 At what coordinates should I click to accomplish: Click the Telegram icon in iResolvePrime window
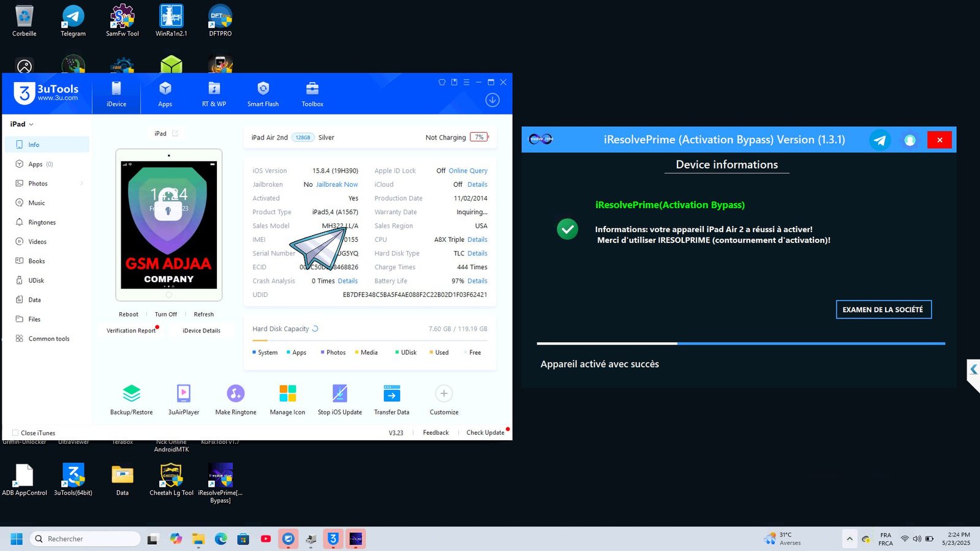click(880, 140)
